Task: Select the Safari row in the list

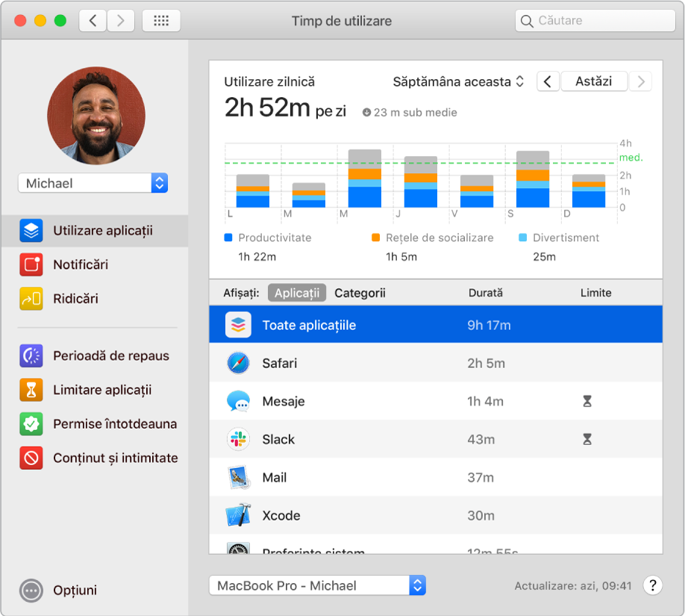Action: tap(436, 364)
